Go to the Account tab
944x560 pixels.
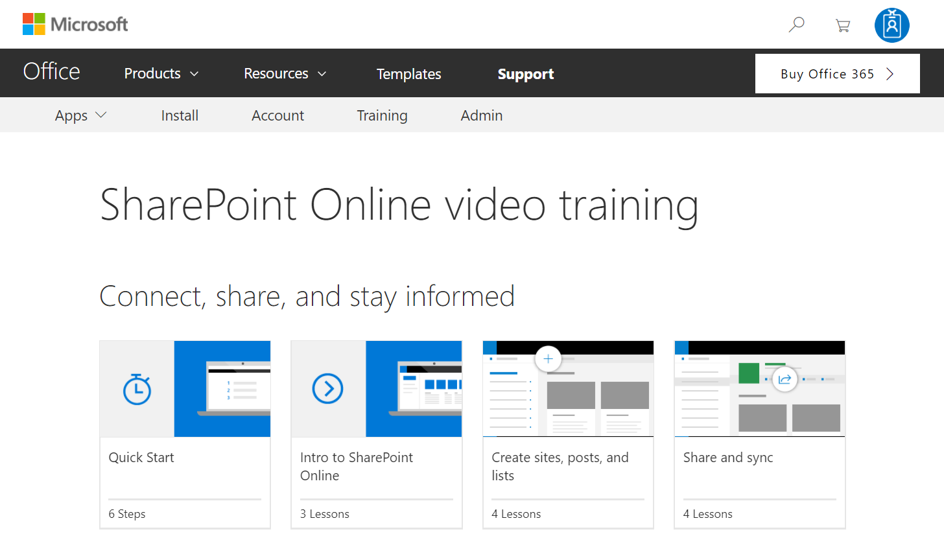click(277, 115)
